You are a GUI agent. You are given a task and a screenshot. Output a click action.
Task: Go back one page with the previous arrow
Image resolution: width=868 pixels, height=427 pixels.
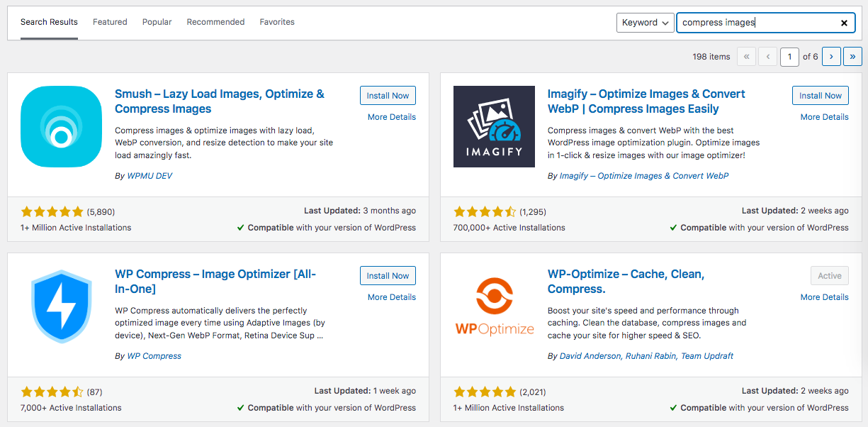pos(767,56)
